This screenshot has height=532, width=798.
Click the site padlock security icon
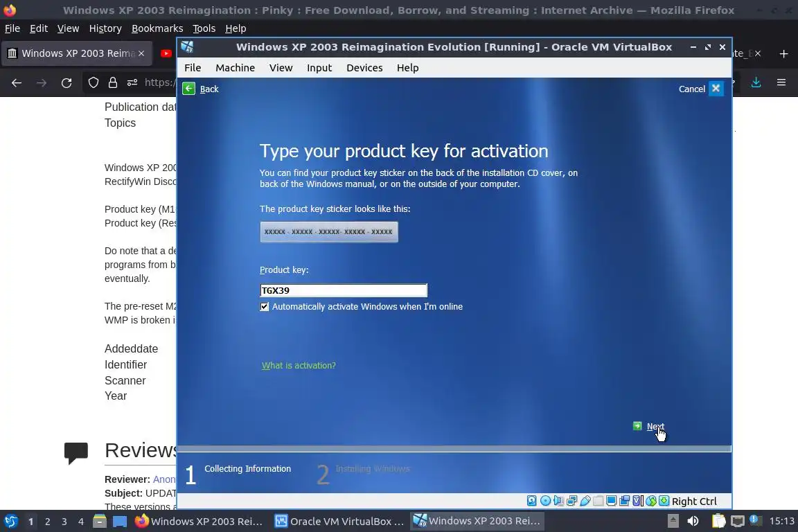(112, 82)
